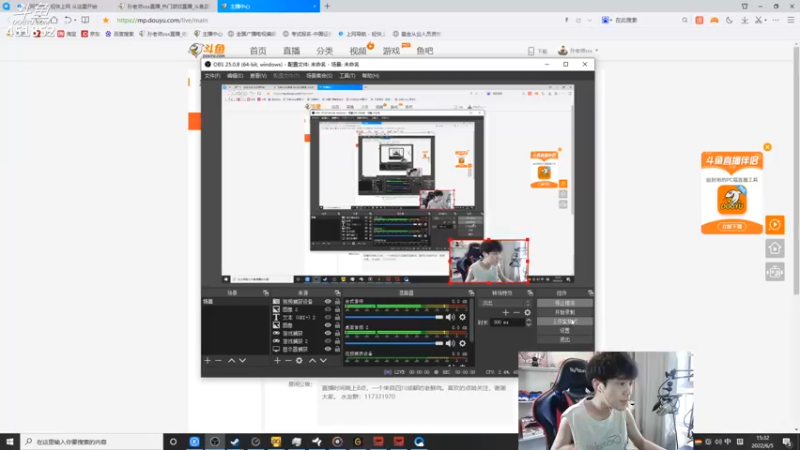This screenshot has width=800, height=450.
Task: Open the Windows Start menu
Action: point(10,442)
